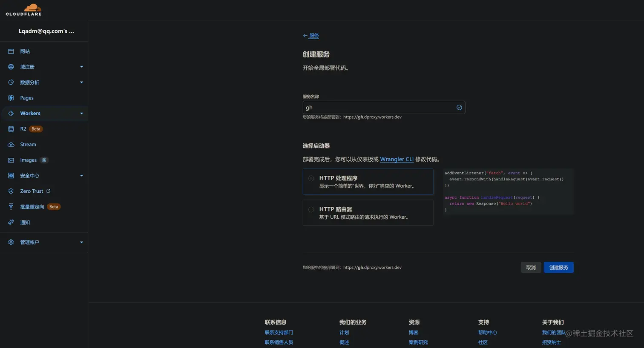
Task: Open the 计划 footer link
Action: point(344,333)
